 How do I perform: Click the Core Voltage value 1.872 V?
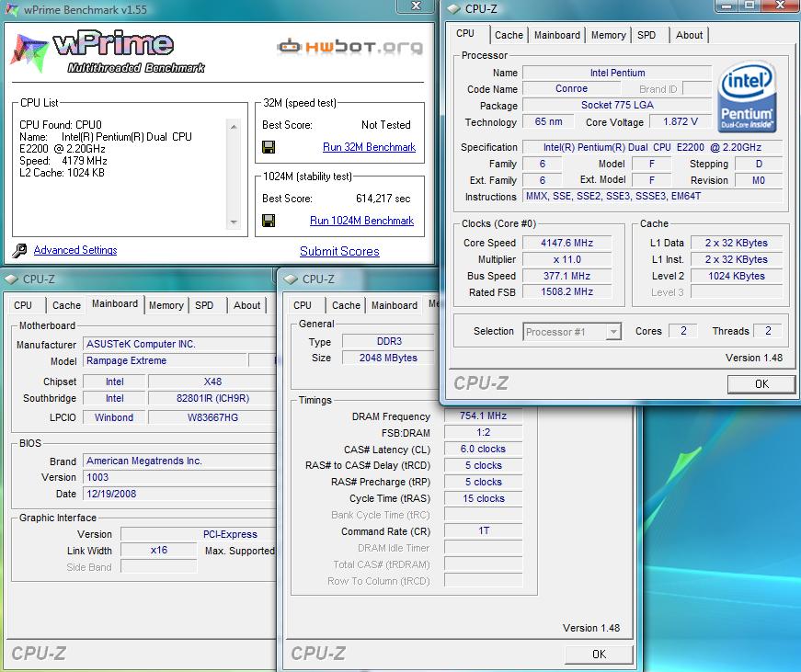coord(681,122)
